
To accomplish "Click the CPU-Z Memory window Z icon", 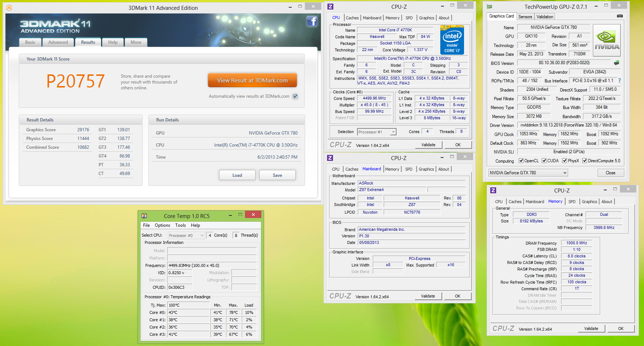I will tap(493, 190).
